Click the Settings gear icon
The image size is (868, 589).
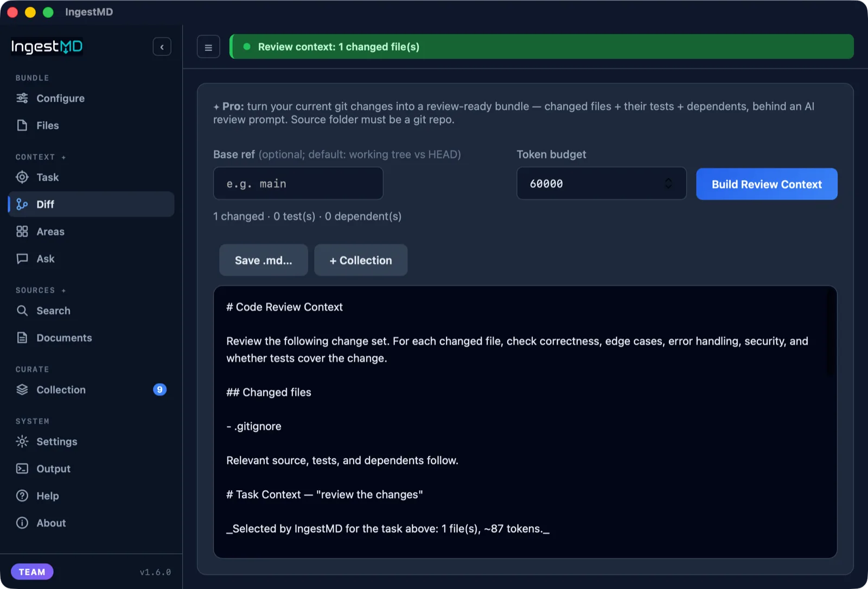click(22, 442)
